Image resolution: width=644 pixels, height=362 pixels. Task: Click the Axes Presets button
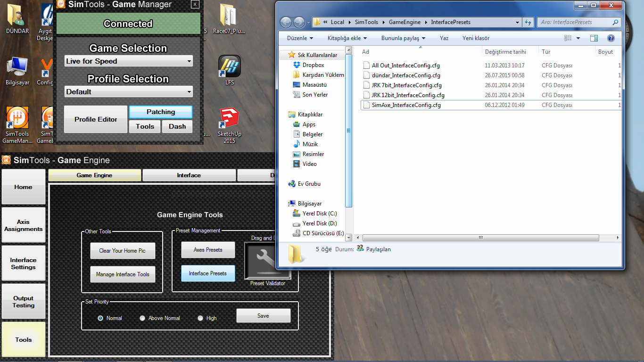[208, 250]
